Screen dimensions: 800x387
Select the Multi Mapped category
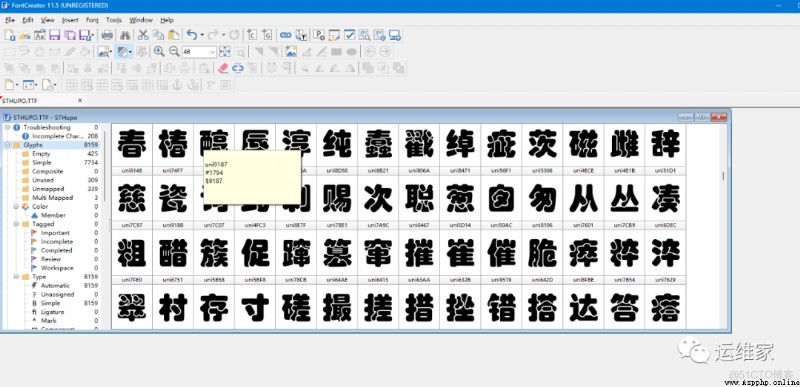tap(53, 197)
